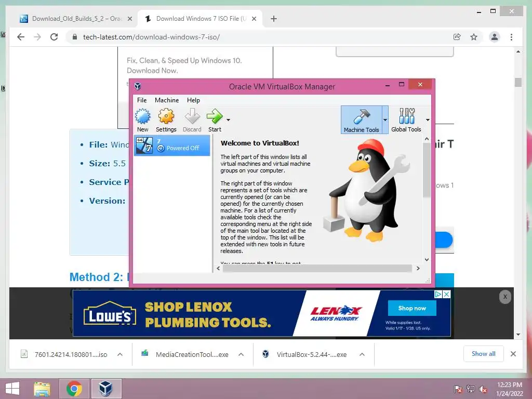Viewport: 532px width, 399px height.
Task: Open the File menu in VirtualBox
Action: [x=142, y=100]
